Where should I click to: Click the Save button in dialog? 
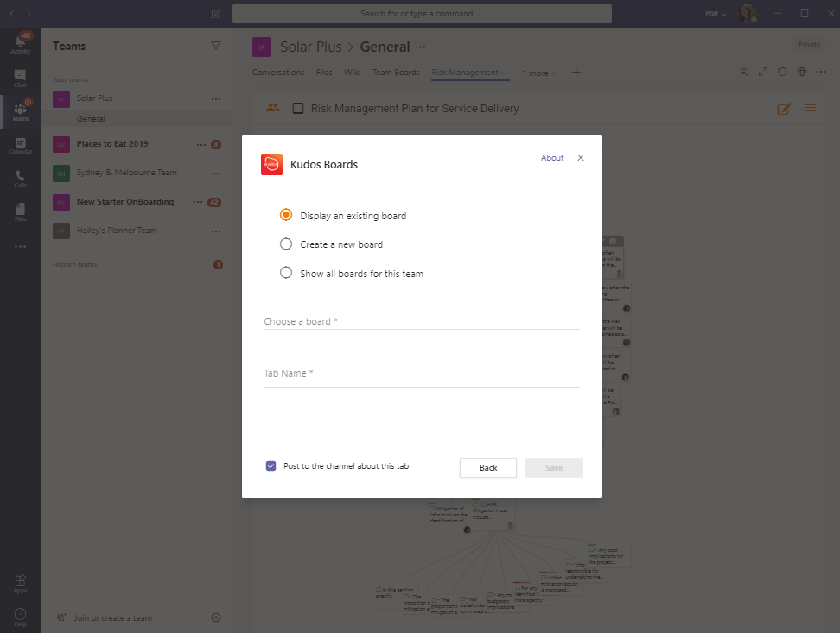[554, 467]
